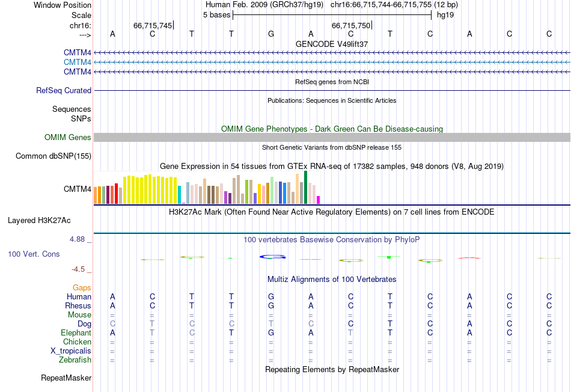The height and width of the screenshot is (392, 571).
Task: Click the hg19 label beside the scale bar
Action: point(445,15)
